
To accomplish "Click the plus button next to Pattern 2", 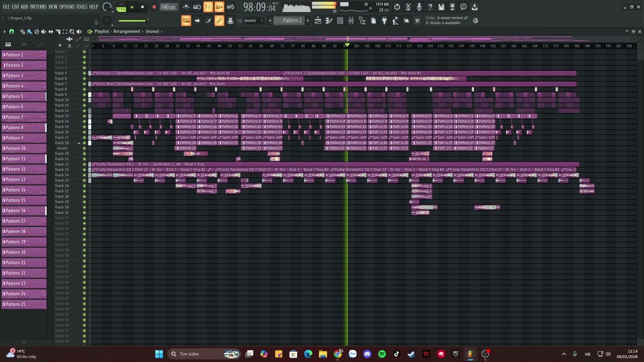I will coord(307,21).
